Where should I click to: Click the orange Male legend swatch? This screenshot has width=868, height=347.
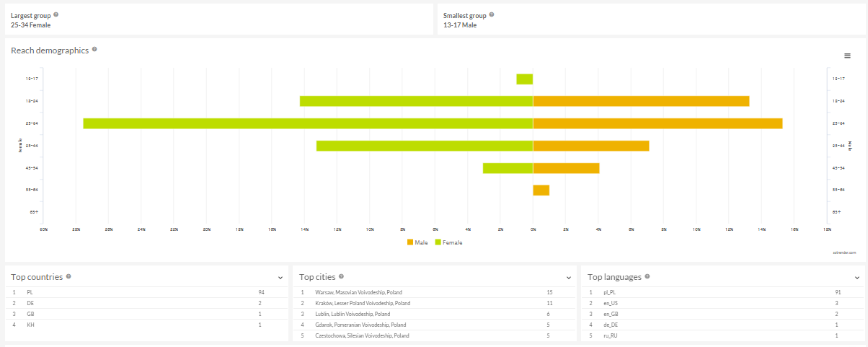(x=410, y=242)
